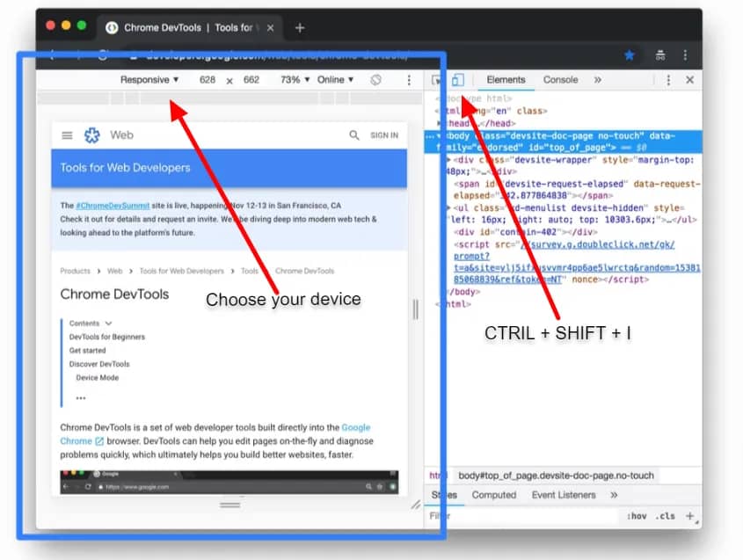Open the Computed tab
743x560 pixels.
[x=494, y=495]
